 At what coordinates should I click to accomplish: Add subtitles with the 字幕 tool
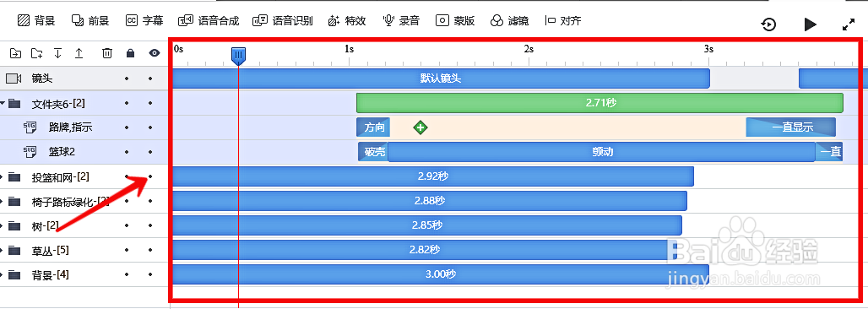point(144,21)
